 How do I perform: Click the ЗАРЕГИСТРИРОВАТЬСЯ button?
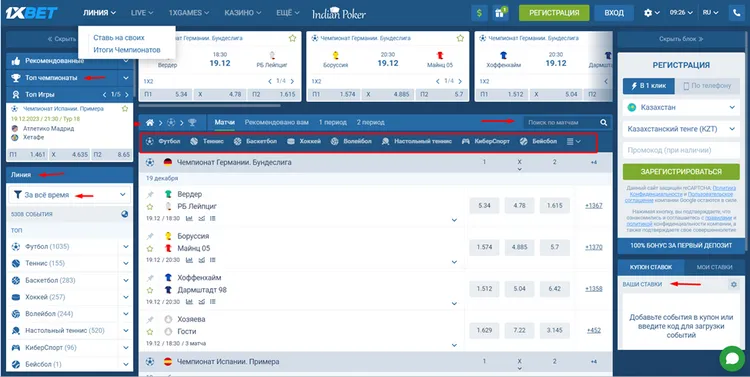click(x=681, y=172)
